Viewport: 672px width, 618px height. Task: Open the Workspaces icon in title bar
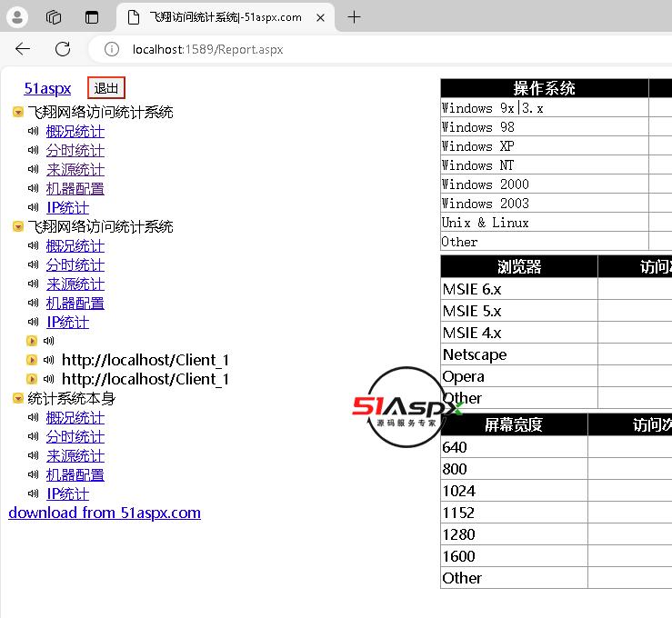click(54, 17)
